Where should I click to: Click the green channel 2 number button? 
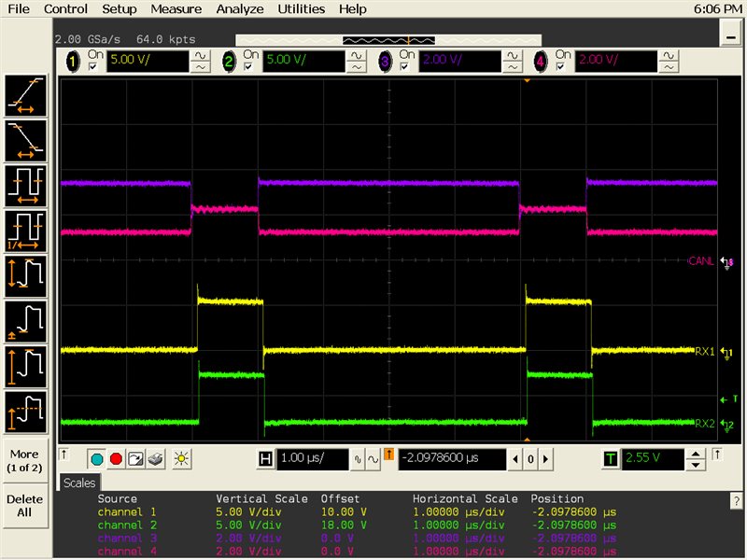pos(229,62)
